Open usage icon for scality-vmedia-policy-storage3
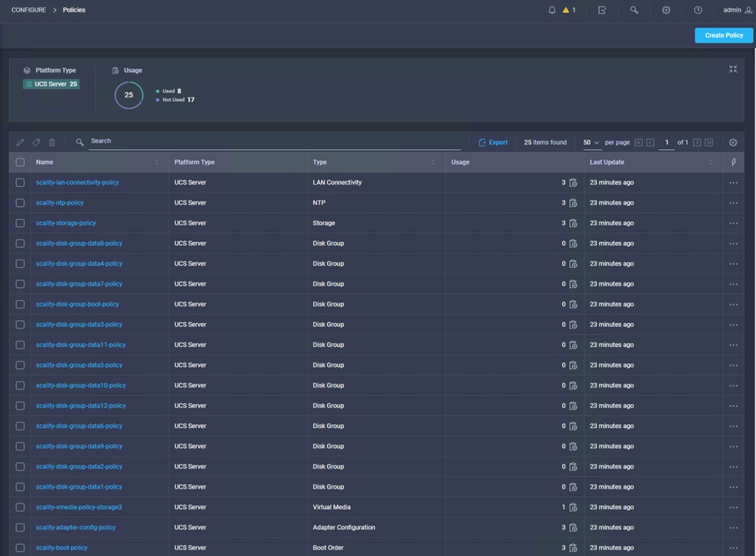 [x=573, y=507]
